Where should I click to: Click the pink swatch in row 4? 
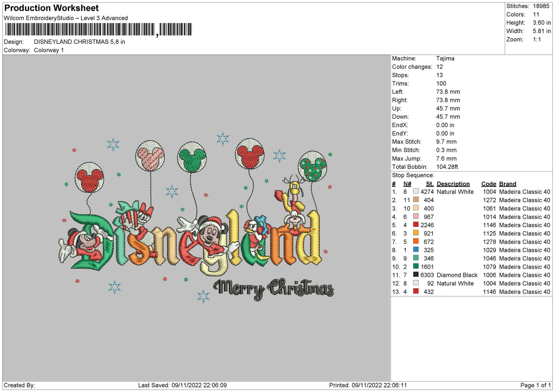tap(416, 217)
